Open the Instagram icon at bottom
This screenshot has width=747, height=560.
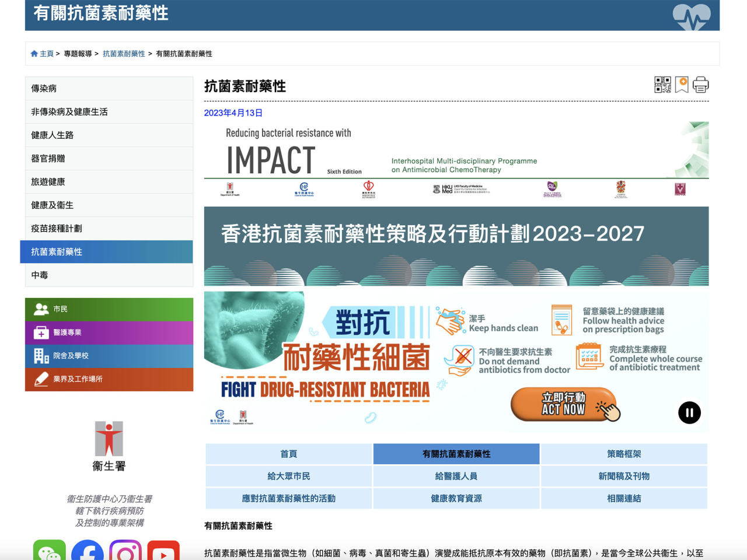125,552
